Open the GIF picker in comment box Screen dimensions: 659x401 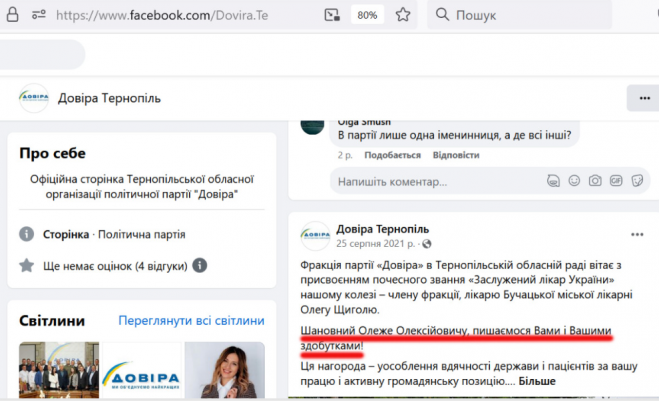click(616, 181)
